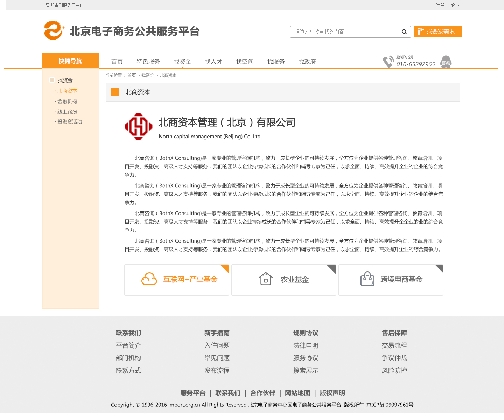Click the cloud icon for 互联网+产业基金
The image size is (504, 420).
point(149,279)
